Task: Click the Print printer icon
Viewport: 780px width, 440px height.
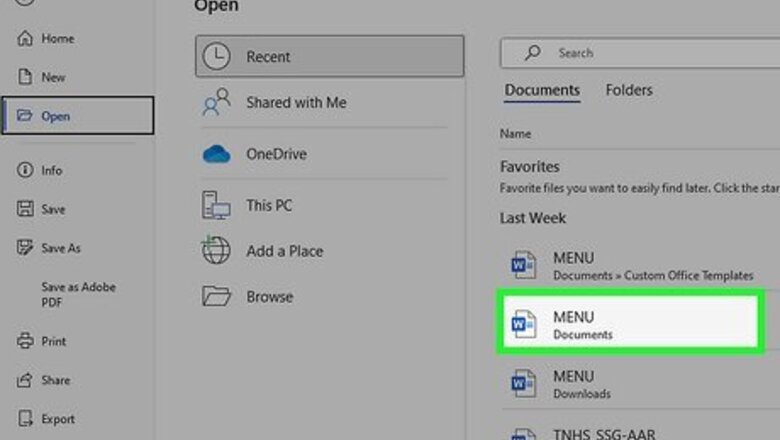Action: 25,341
